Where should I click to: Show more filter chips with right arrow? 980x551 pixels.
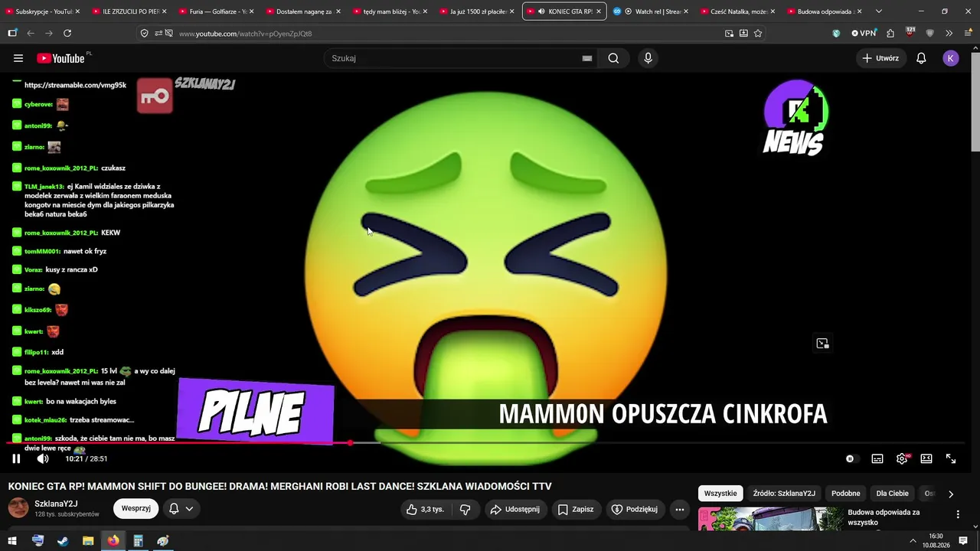(951, 494)
